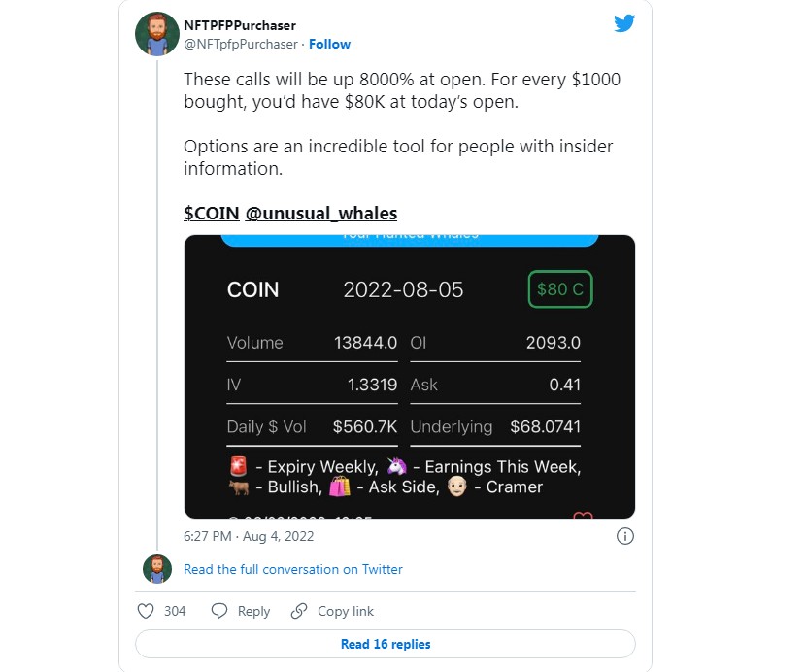The width and height of the screenshot is (806, 672).
Task: Click the green $80 C strike badge
Action: pos(559,289)
